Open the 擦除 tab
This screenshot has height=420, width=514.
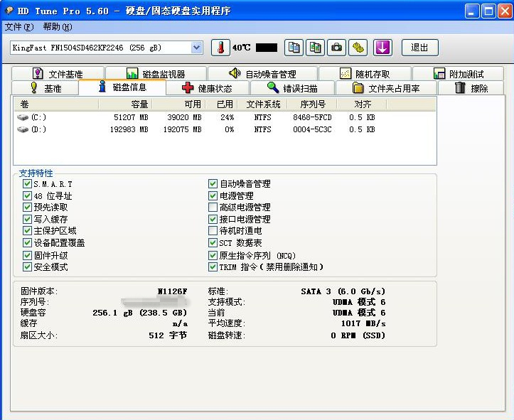(x=471, y=88)
